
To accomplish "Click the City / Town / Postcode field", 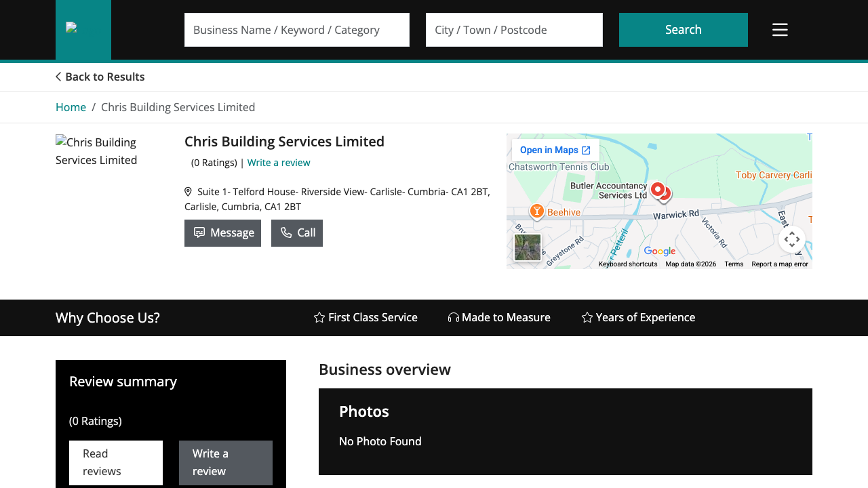I will (x=513, y=30).
